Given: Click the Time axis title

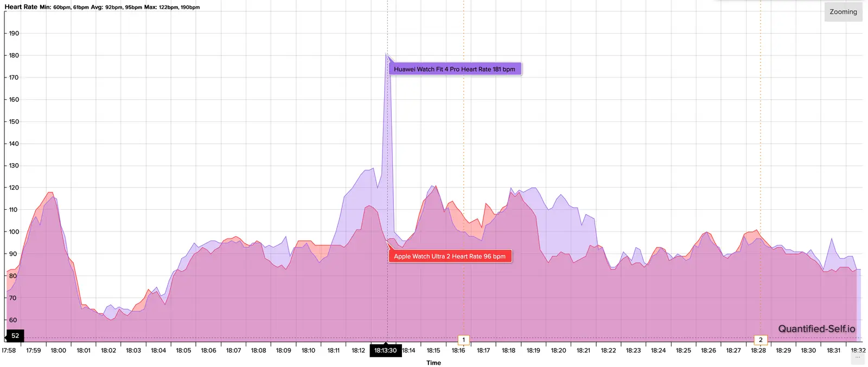Looking at the screenshot, I should (x=433, y=363).
